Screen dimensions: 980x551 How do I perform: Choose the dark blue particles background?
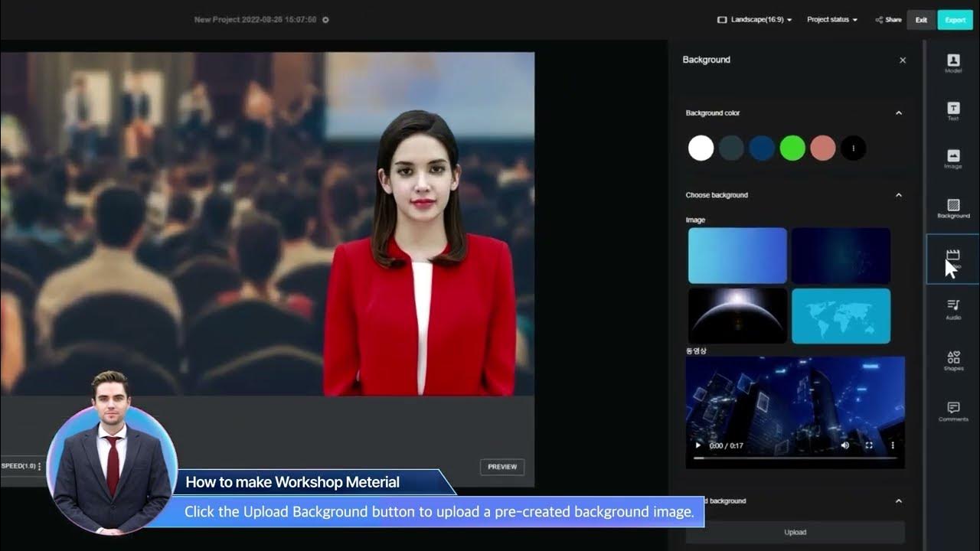point(841,256)
